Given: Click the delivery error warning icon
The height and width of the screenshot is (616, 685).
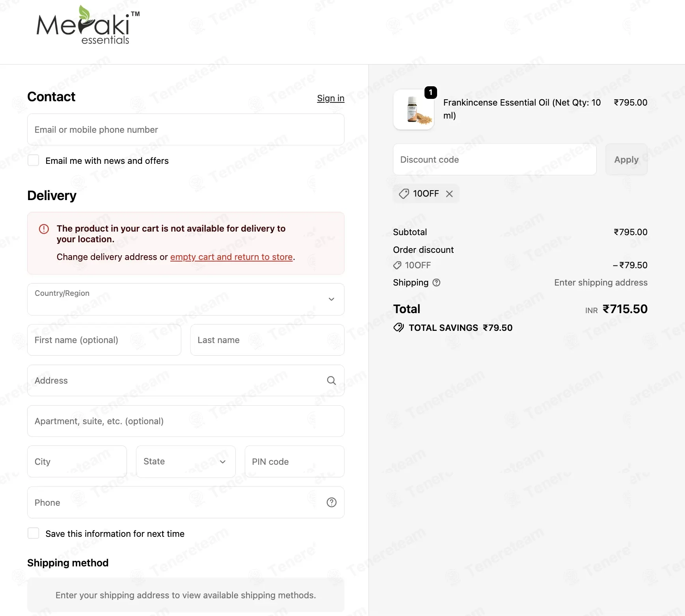Looking at the screenshot, I should (x=44, y=229).
